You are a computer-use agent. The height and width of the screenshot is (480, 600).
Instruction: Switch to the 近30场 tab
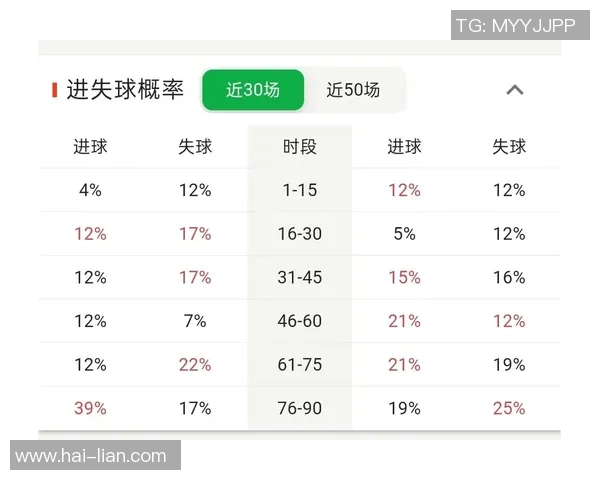point(253,90)
